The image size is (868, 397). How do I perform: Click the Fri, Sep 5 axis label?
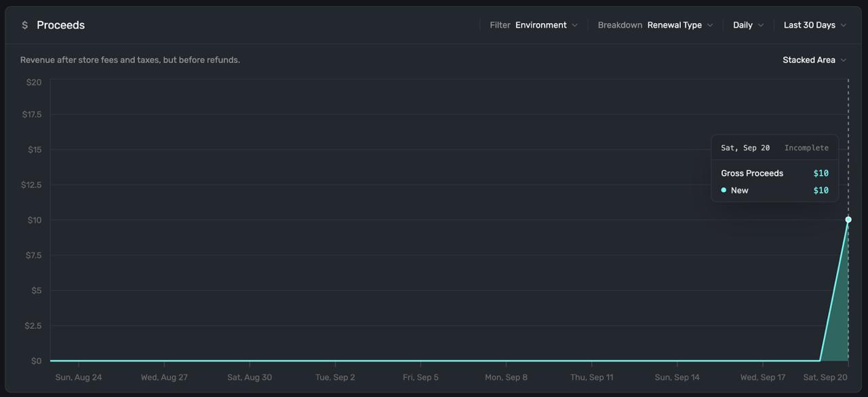coord(420,377)
